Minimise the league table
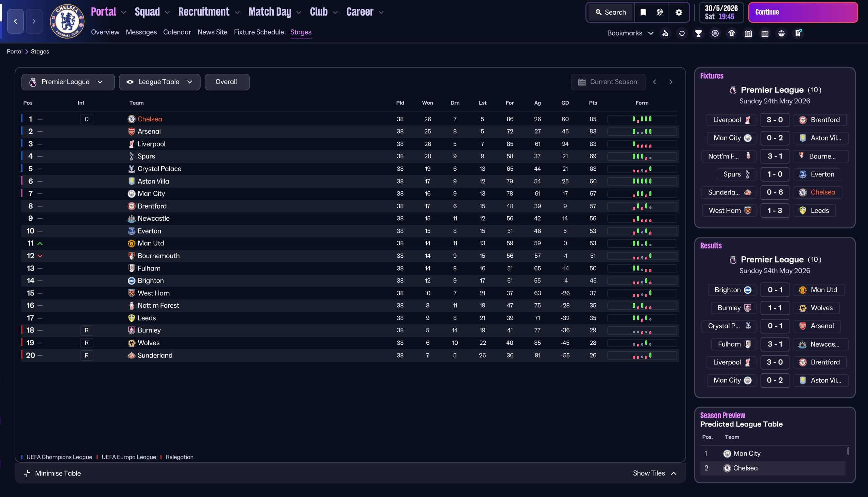Image resolution: width=868 pixels, height=497 pixels. click(52, 473)
